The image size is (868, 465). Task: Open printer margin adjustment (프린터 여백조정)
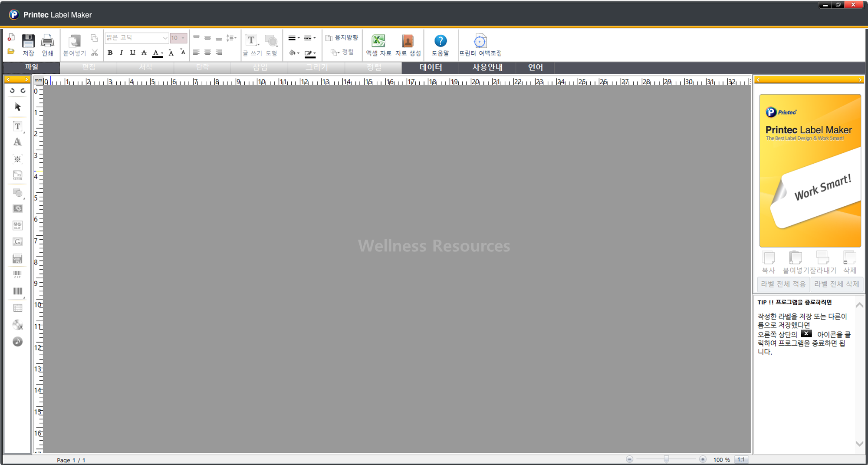(480, 41)
